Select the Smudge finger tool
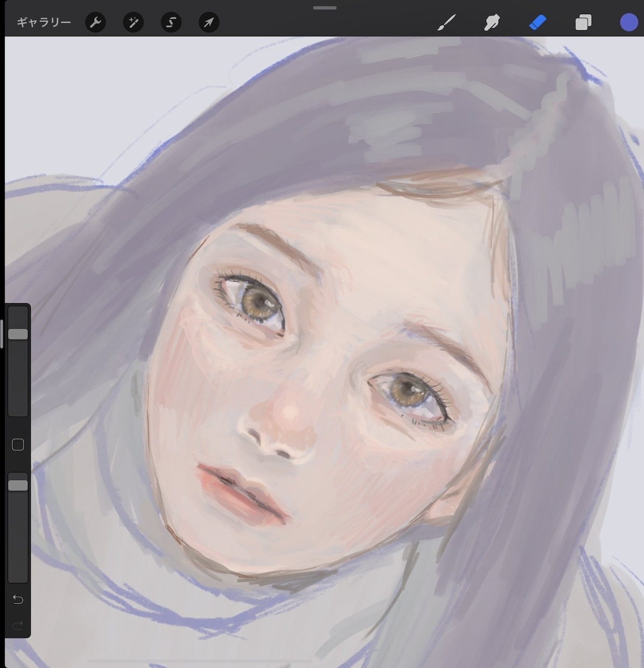Viewport: 644px width, 668px height. coord(492,23)
